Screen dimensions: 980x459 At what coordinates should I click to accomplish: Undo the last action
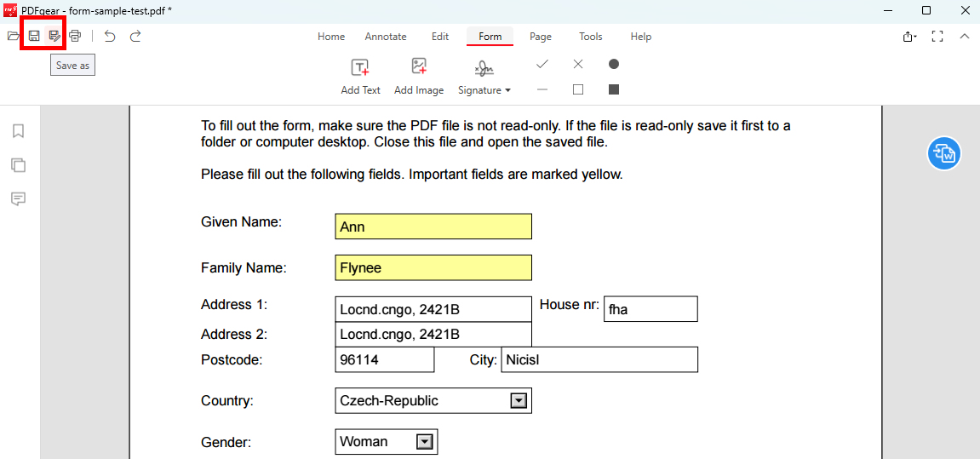[x=110, y=37]
